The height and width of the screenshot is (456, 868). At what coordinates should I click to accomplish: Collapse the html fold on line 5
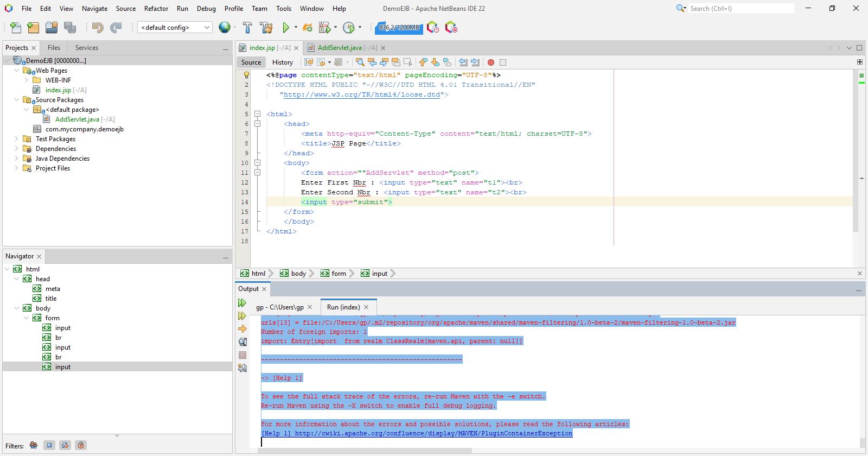pos(258,114)
